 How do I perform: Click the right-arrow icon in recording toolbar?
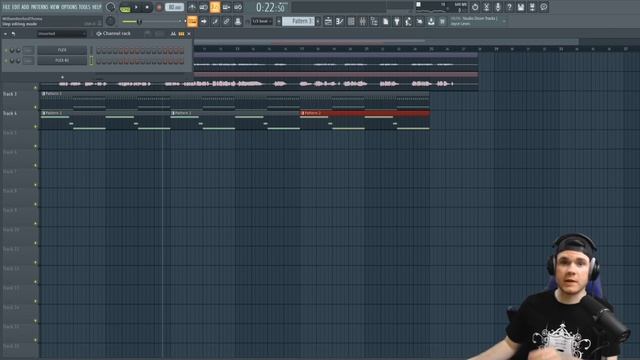tap(204, 21)
